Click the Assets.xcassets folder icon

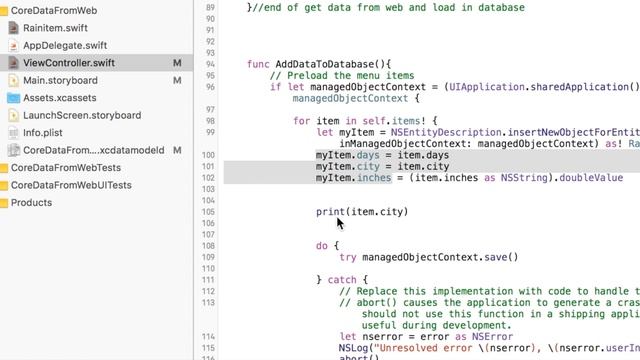[13, 98]
